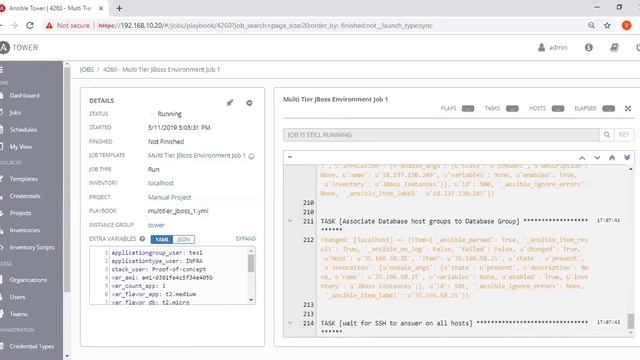Click the HOSTS count badge
Screen dimensions: 640x360
(x=558, y=109)
